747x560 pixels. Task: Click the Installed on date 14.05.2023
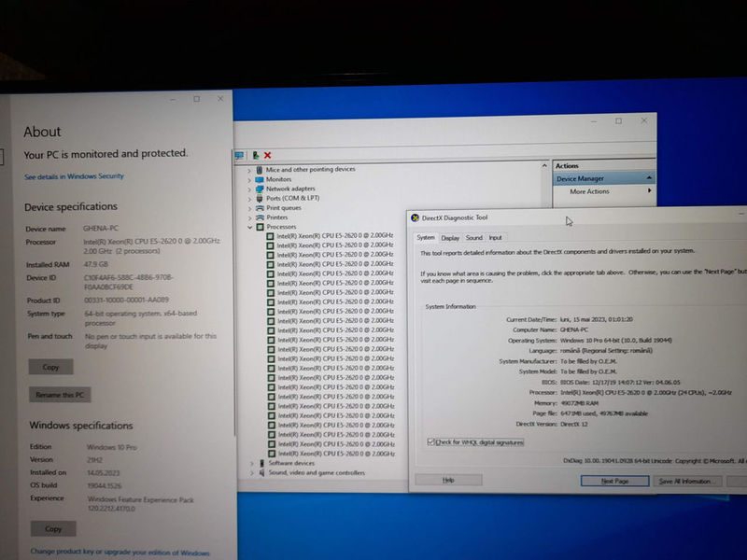click(104, 473)
